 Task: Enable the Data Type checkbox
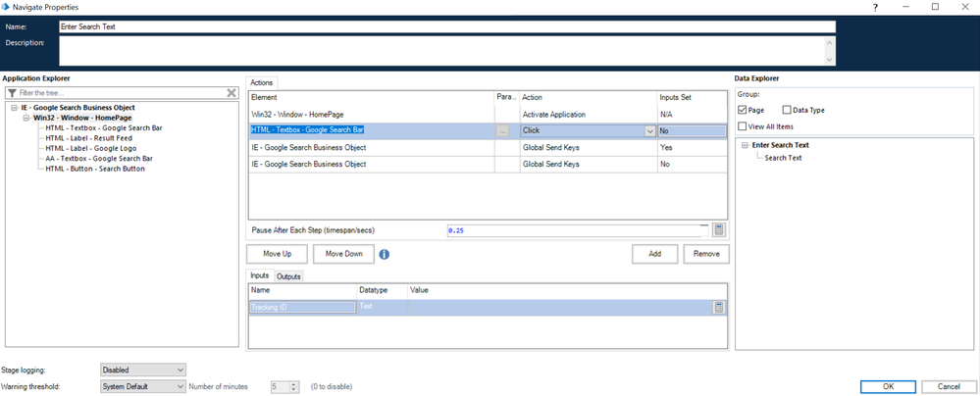pyautogui.click(x=787, y=110)
